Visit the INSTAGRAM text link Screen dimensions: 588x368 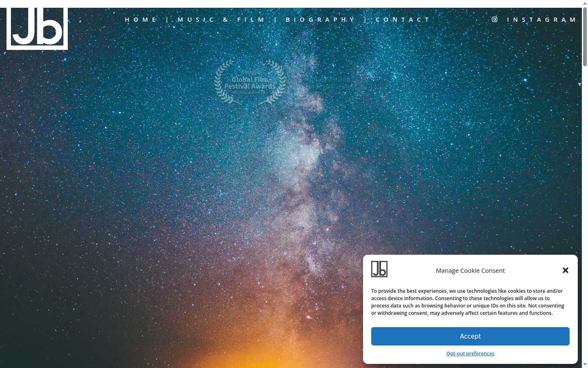coord(542,20)
